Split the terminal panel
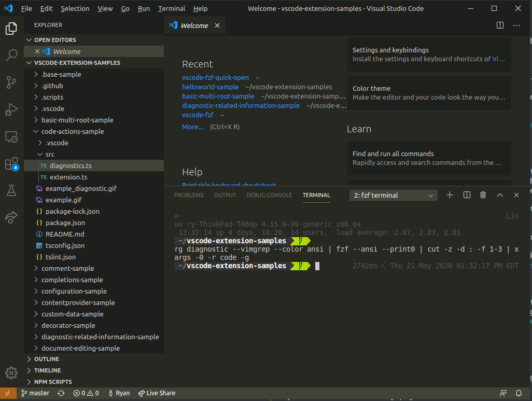 tap(467, 195)
